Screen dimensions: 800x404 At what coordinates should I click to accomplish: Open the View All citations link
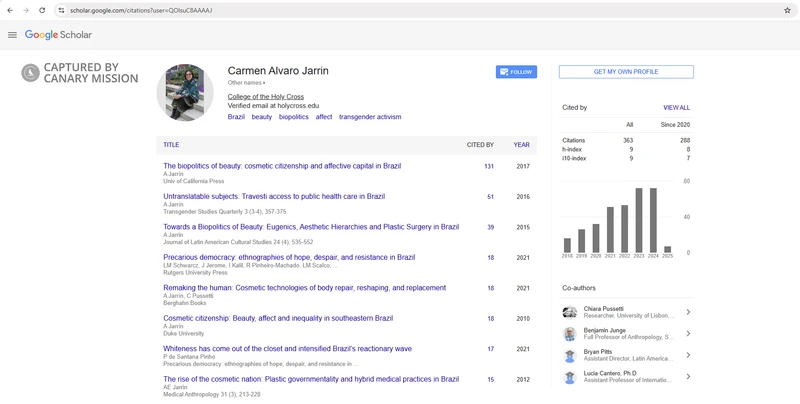[x=676, y=108]
